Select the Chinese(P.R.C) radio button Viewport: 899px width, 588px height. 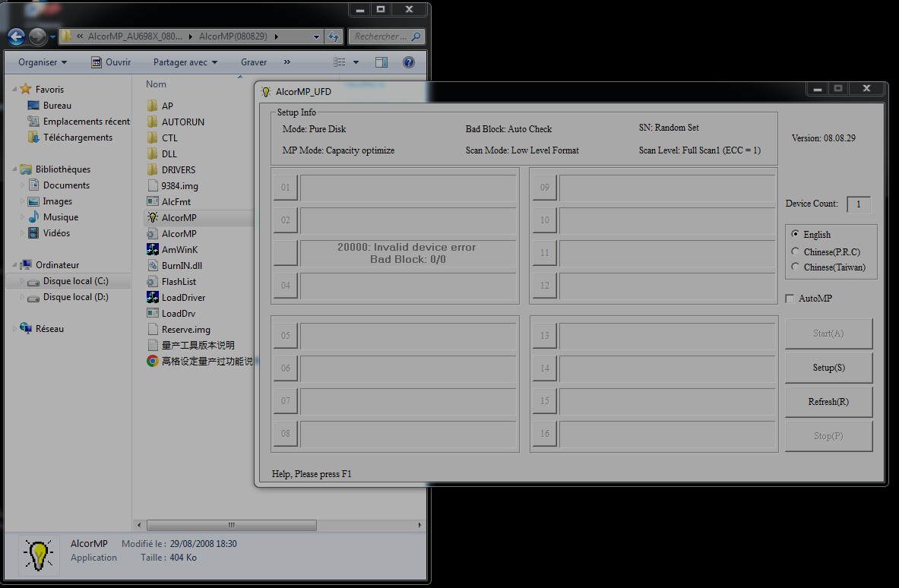[x=795, y=251]
